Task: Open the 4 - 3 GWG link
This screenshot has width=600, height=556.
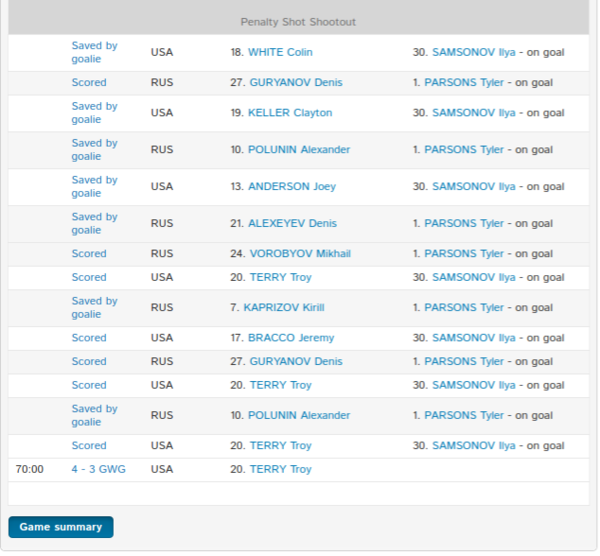Action: (98, 469)
